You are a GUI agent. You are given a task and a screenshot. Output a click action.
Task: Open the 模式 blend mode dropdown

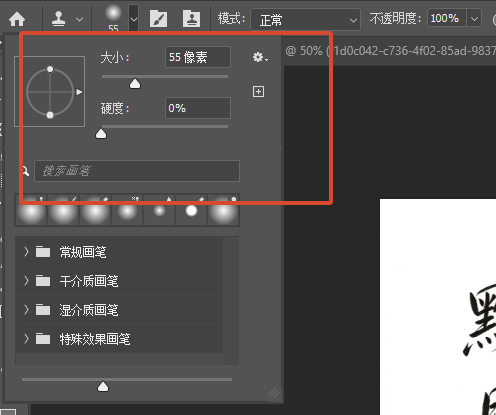tap(305, 20)
